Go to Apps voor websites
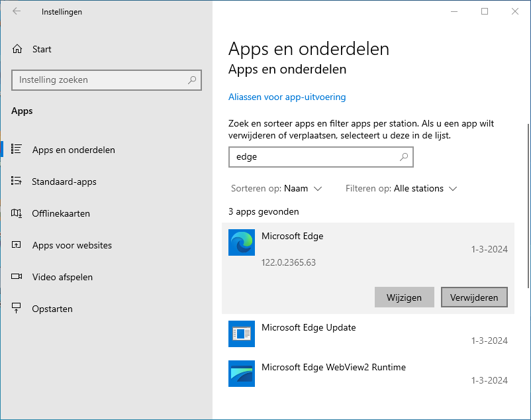 (x=72, y=245)
